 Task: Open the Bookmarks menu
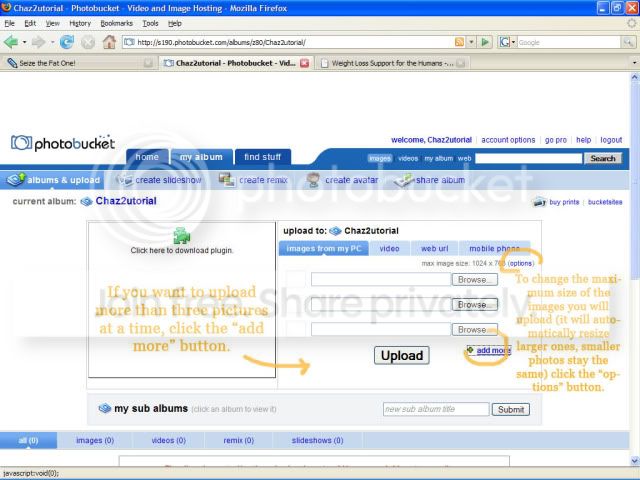(116, 24)
